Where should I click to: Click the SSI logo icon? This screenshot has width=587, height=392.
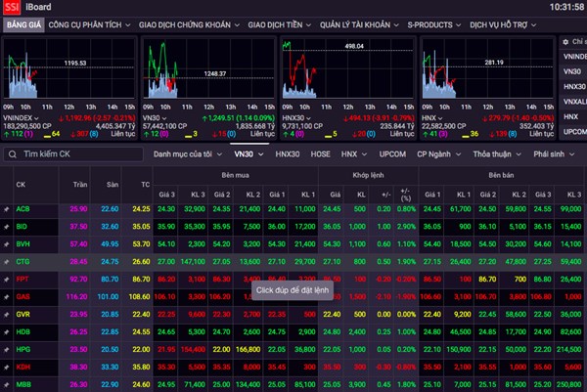[x=10, y=6]
